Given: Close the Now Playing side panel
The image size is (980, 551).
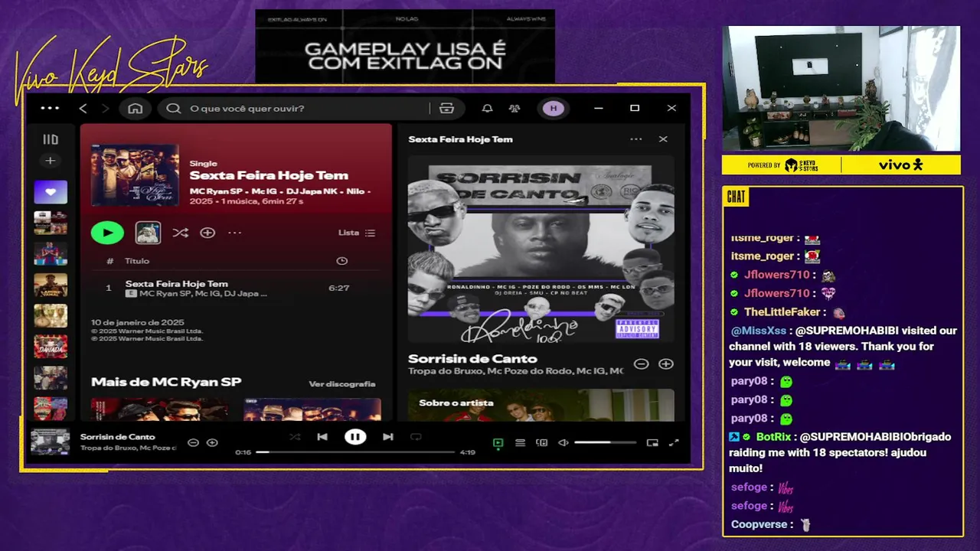Looking at the screenshot, I should point(663,139).
